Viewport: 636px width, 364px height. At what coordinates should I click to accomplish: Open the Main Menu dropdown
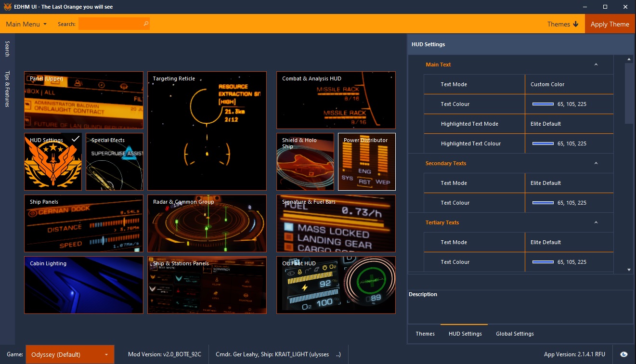point(26,24)
